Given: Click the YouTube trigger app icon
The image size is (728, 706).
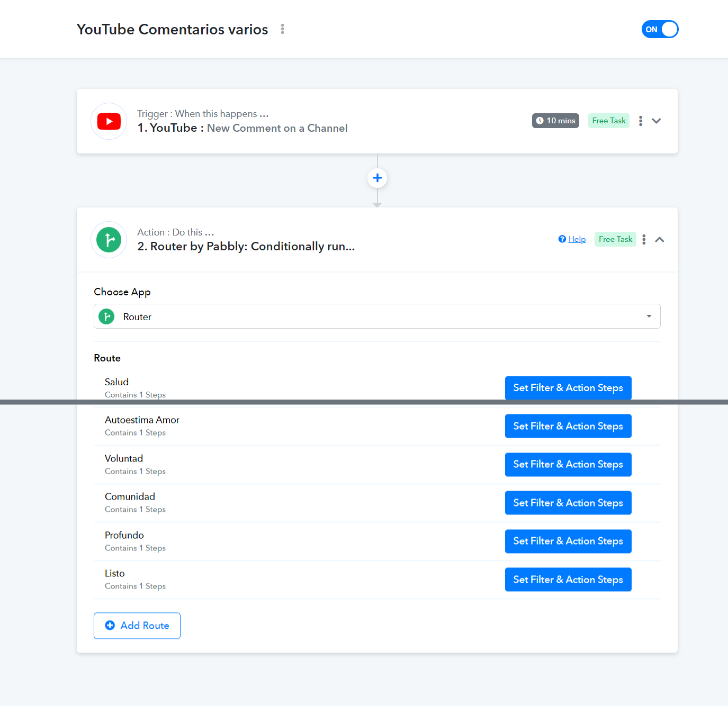Looking at the screenshot, I should (109, 121).
